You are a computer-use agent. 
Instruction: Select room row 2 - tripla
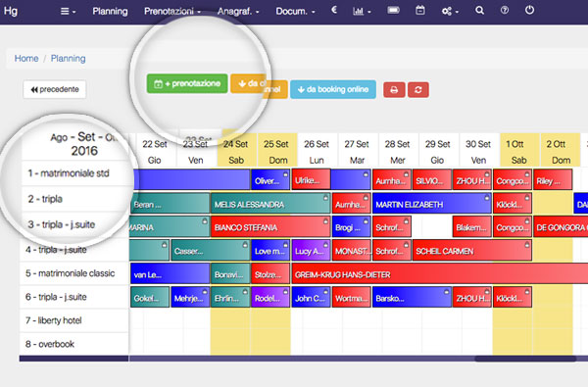coord(74,199)
